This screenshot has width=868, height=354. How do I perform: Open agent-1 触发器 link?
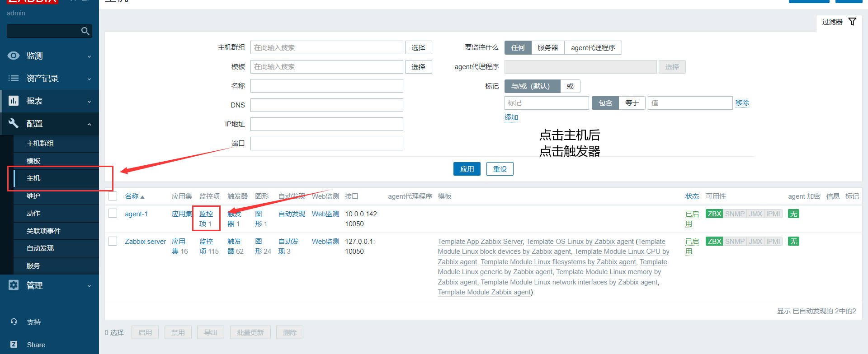pyautogui.click(x=234, y=219)
